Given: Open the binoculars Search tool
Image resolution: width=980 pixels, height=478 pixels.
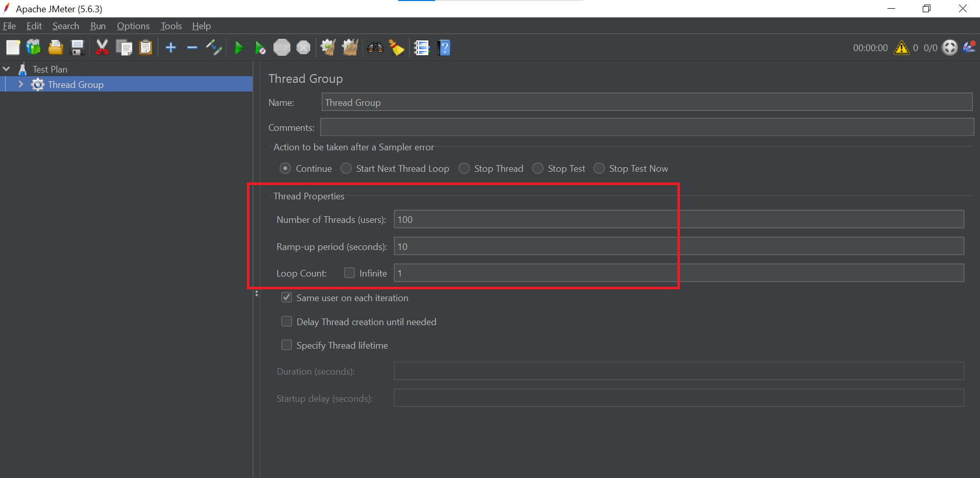Looking at the screenshot, I should click(375, 48).
